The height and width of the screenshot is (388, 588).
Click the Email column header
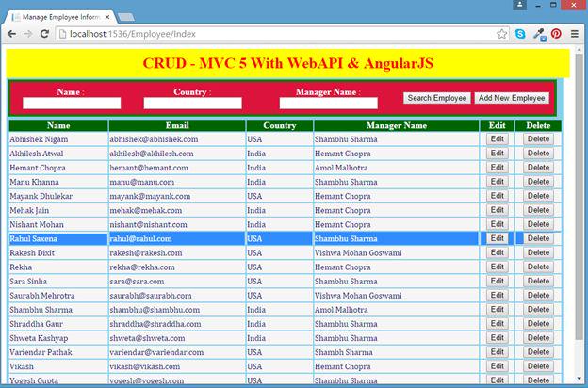(177, 125)
